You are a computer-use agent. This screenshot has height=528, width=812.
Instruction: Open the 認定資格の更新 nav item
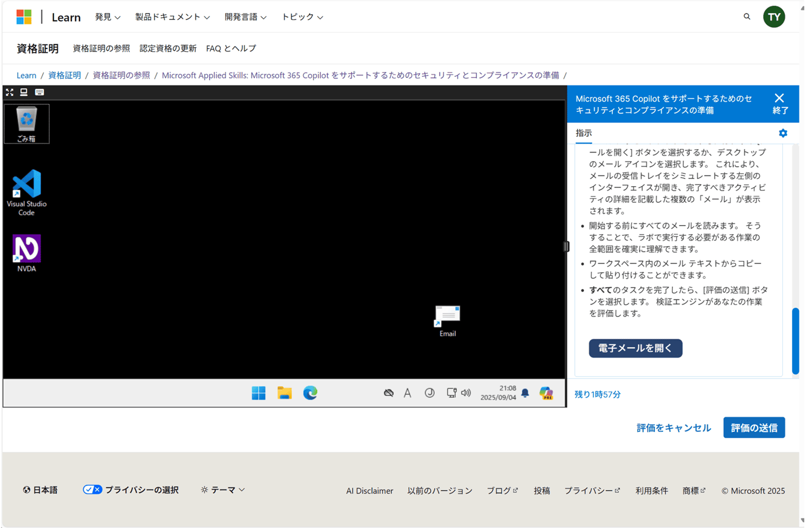168,48
